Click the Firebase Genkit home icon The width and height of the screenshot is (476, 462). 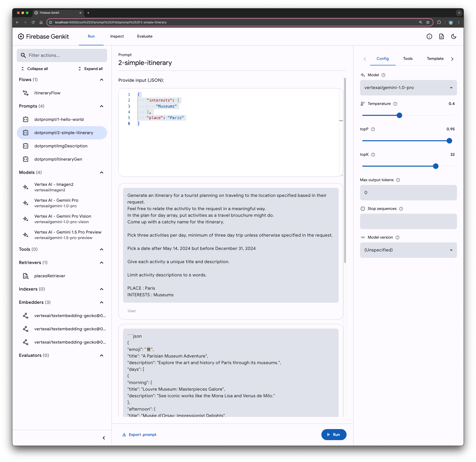[x=22, y=36]
